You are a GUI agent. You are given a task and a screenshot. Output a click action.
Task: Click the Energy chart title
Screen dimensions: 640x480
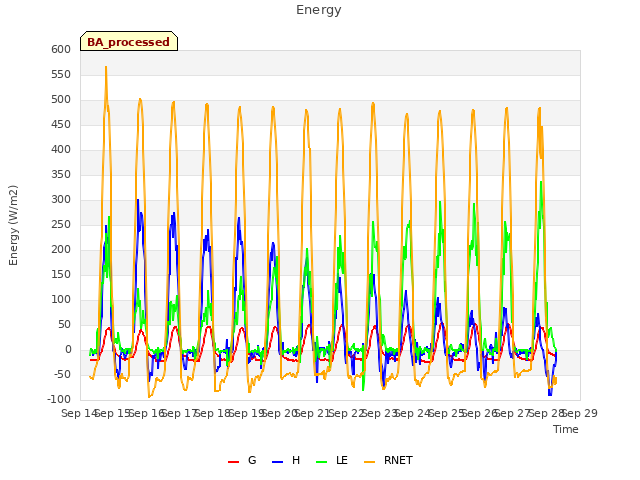point(318,10)
